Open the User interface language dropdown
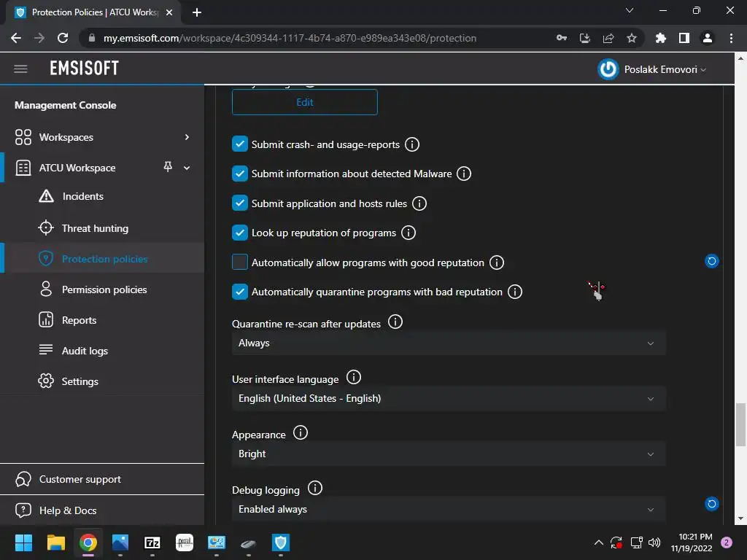Screen dimensions: 747x560 (449, 399)
